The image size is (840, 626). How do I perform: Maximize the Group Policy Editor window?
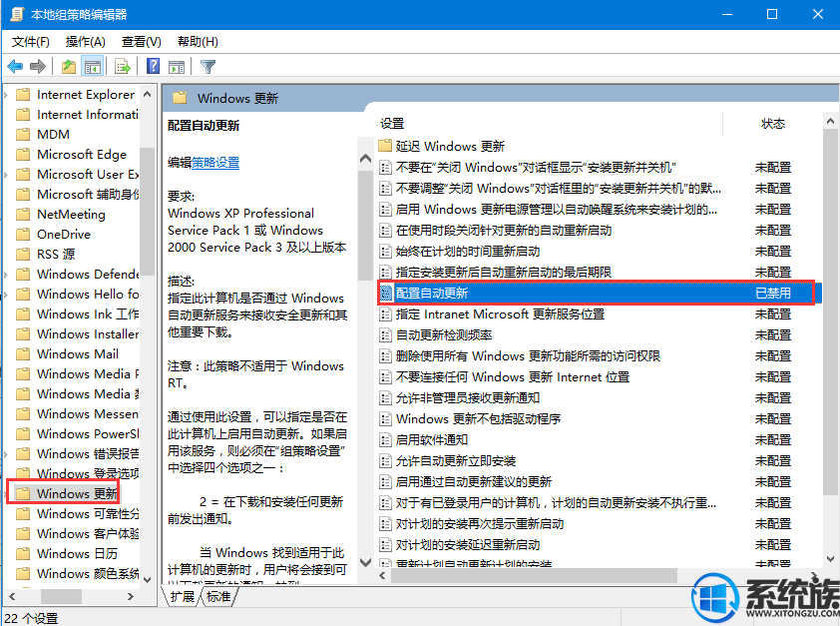click(x=772, y=14)
